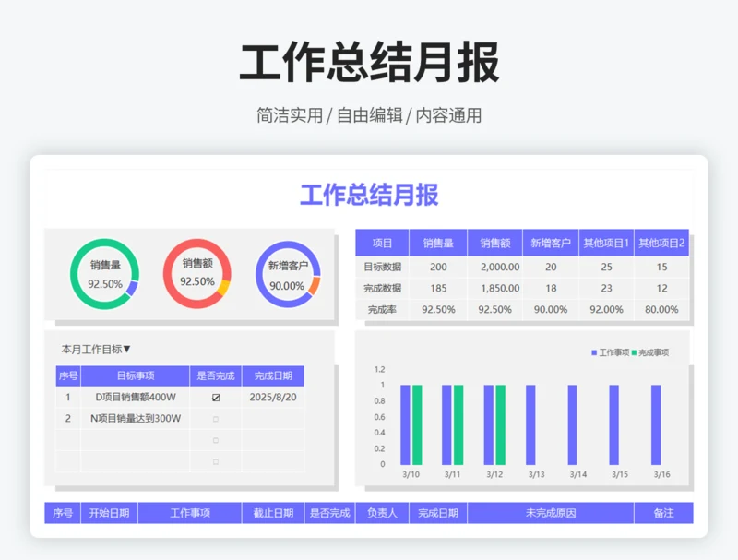Click the 负责人 column header
Screen dimensions: 738x560
pos(382,513)
